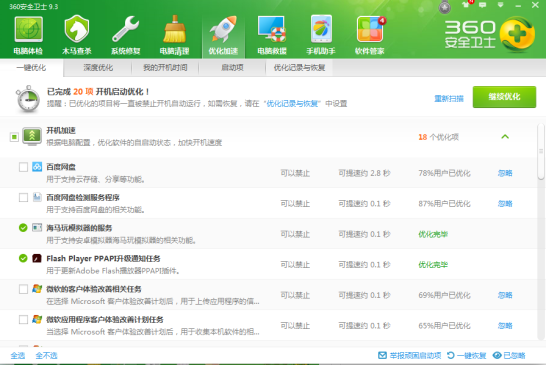
Task: Open the skin shirt icon in title bar
Action: (x=466, y=5)
